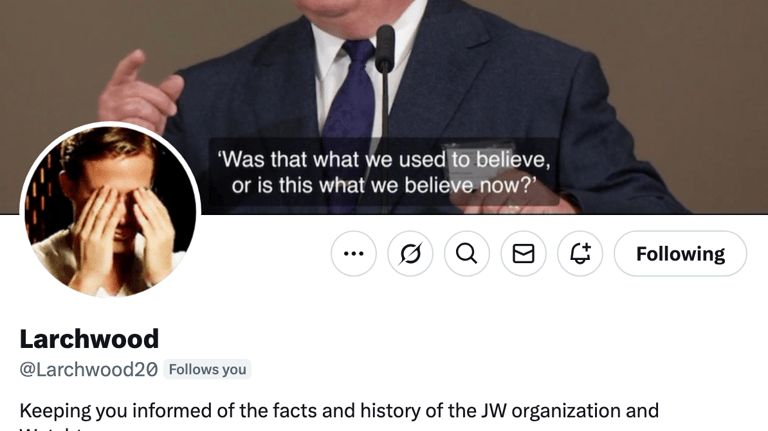768x431 pixels.
Task: Click the raised hand in banner photo
Action: pyautogui.click(x=140, y=93)
